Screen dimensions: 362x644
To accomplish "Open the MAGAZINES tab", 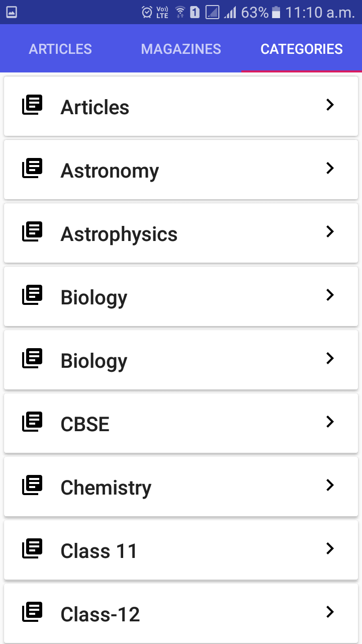I will point(181,49).
